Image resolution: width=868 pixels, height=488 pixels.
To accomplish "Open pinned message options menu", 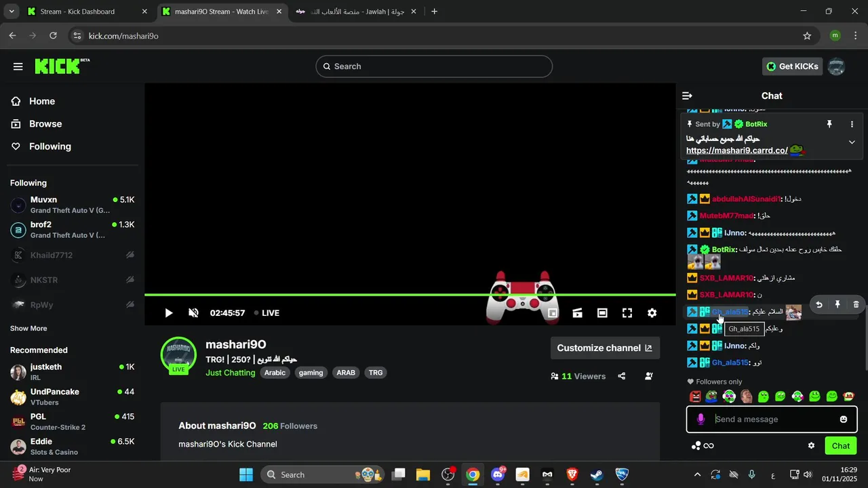I will 852,125.
